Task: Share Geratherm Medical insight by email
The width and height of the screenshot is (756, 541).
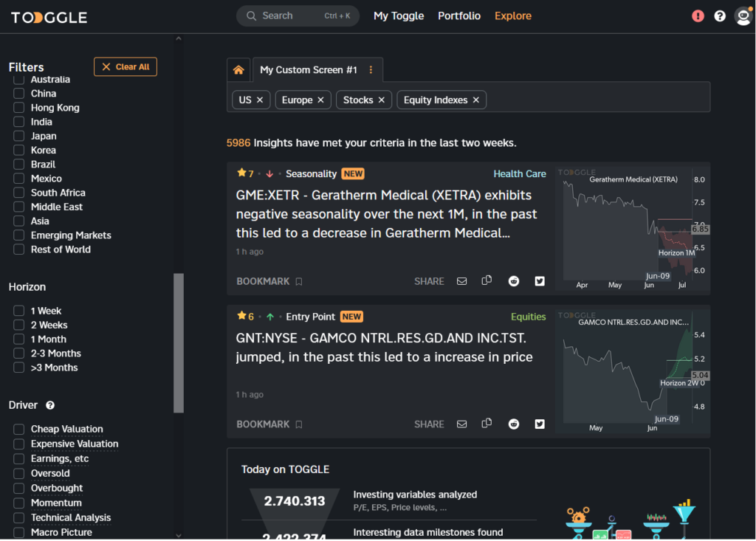Action: tap(462, 281)
